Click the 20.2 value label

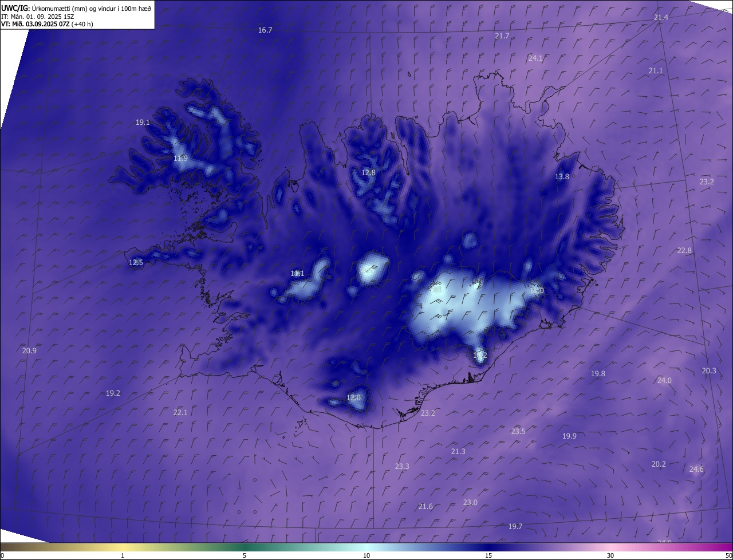click(659, 464)
